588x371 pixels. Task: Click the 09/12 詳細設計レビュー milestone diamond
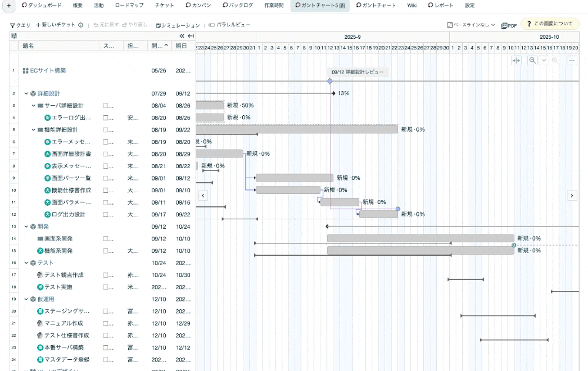(330, 81)
